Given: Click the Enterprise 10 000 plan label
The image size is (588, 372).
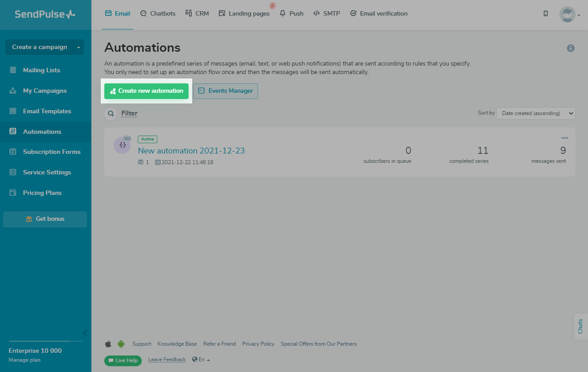Looking at the screenshot, I should click(x=35, y=351).
